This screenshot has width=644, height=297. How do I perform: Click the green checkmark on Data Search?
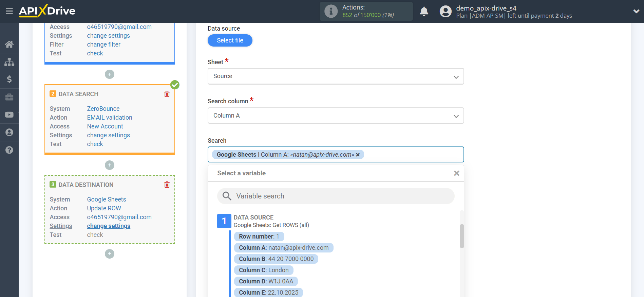(175, 85)
